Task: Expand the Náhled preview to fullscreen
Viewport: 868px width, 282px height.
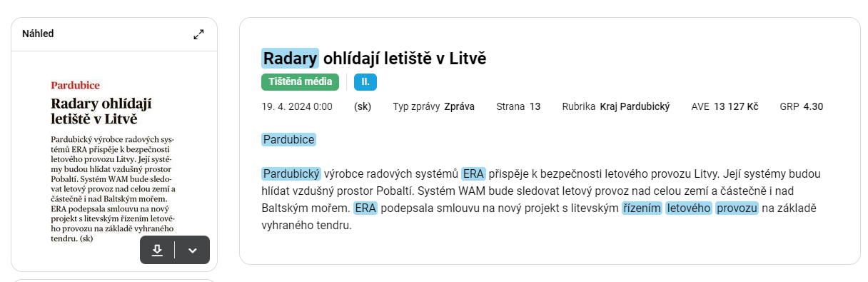Action: pos(198,34)
